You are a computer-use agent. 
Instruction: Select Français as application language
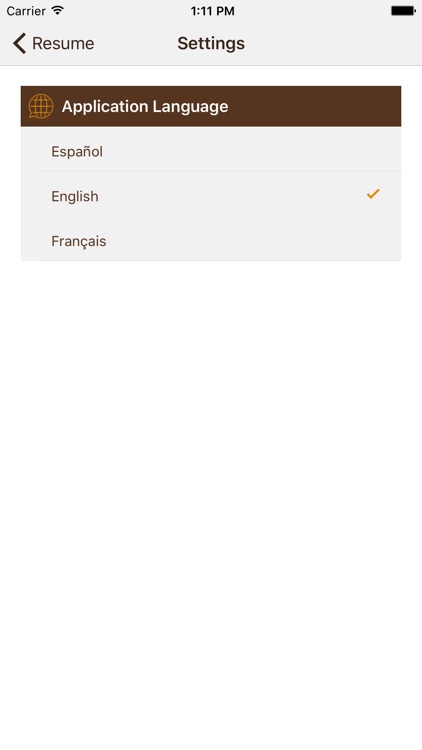point(211,241)
